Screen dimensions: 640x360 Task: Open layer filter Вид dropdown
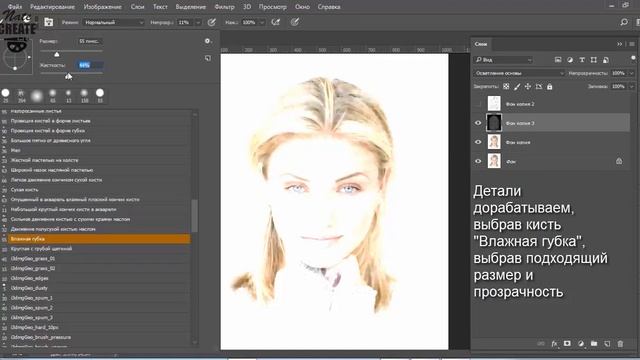click(503, 60)
